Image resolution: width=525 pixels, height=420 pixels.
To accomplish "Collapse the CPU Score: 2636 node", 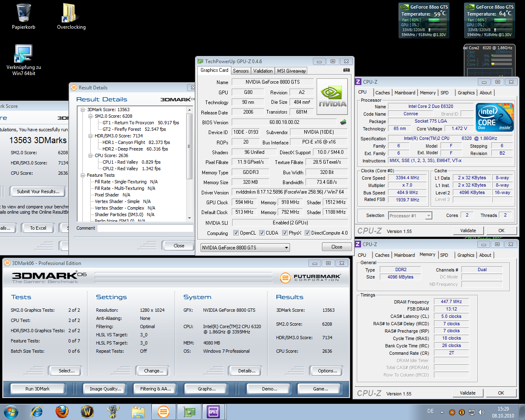I will pos(91,155).
